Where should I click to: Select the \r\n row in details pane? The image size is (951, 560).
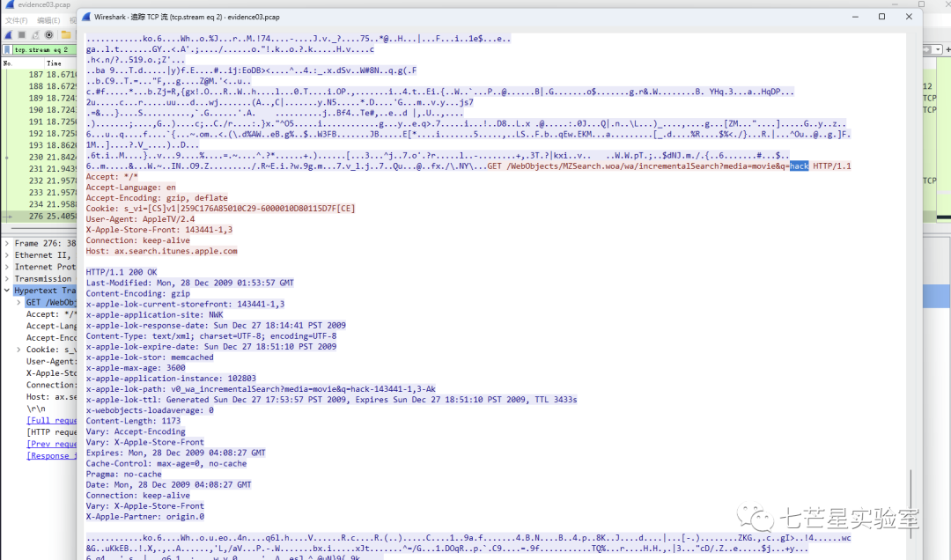point(36,409)
